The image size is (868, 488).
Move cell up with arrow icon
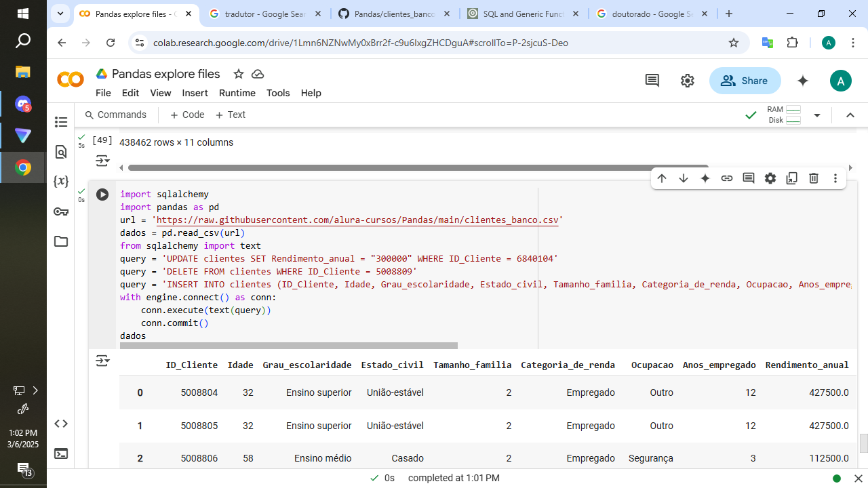pyautogui.click(x=662, y=178)
